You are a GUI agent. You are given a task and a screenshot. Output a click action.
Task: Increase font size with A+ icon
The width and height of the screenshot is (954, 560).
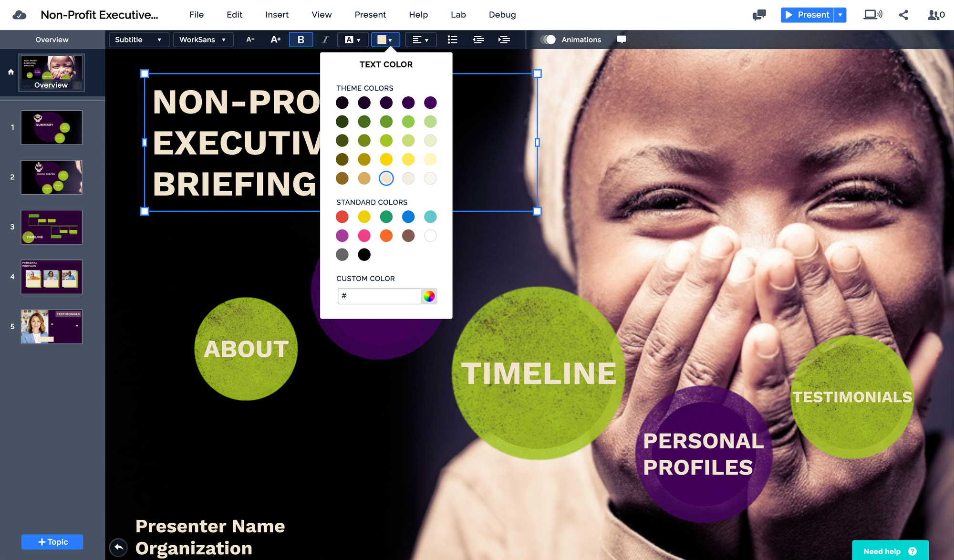pos(276,40)
